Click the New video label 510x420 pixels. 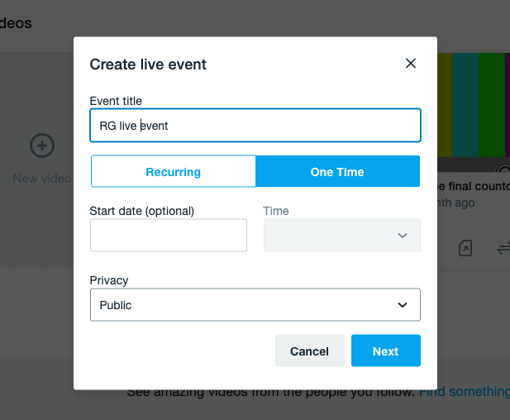point(41,178)
